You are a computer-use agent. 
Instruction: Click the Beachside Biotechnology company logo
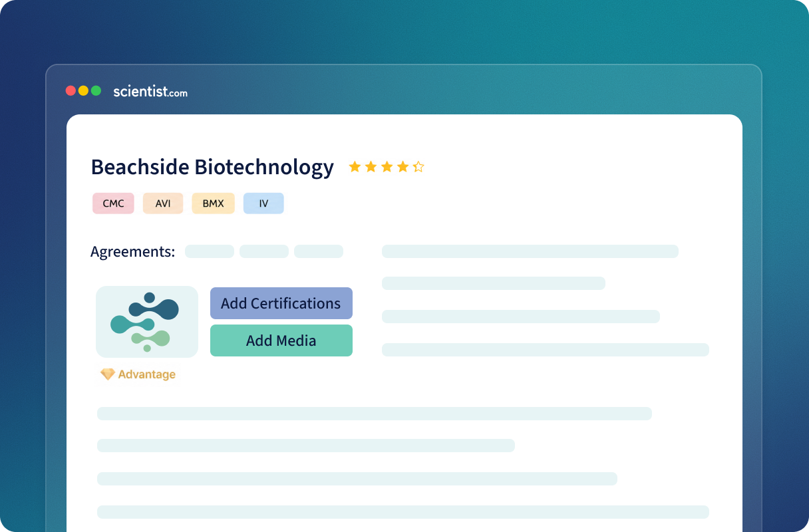147,322
